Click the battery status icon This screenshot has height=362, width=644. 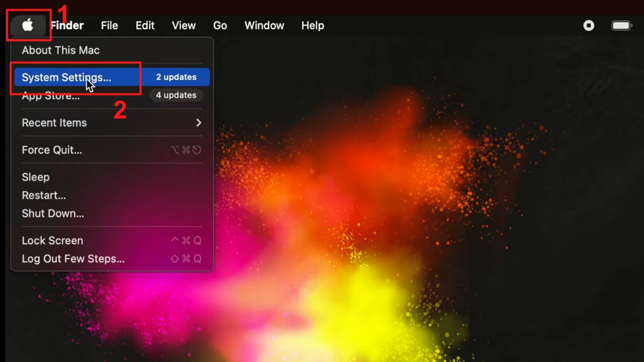click(622, 25)
